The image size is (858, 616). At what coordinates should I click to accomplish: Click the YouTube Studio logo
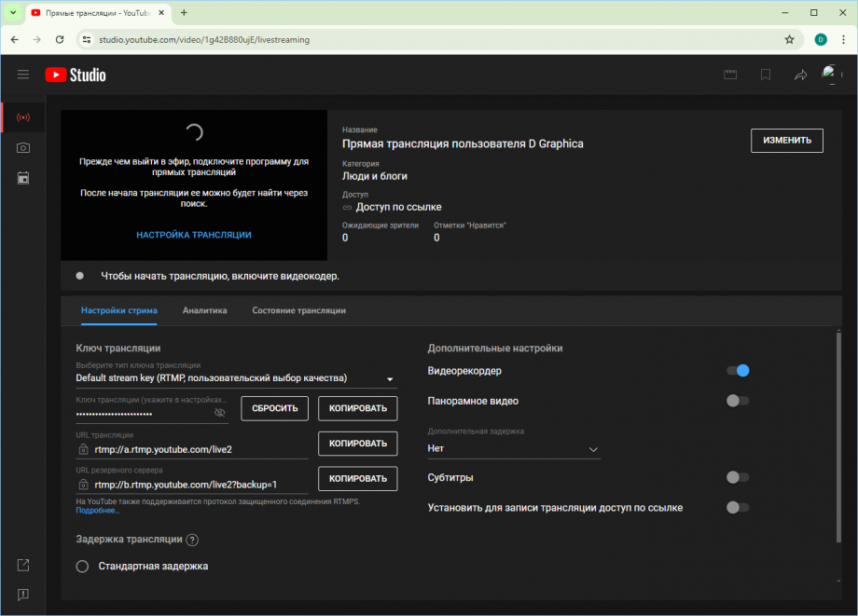pyautogui.click(x=76, y=75)
